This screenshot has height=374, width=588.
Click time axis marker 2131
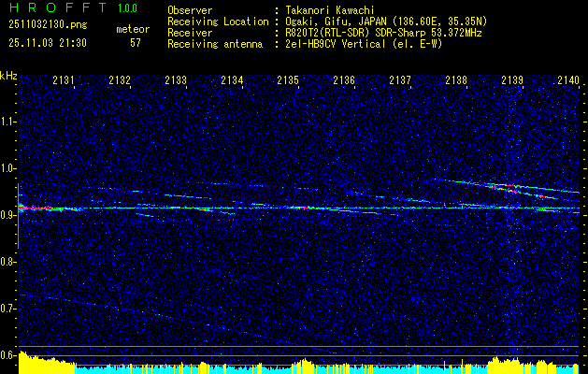[x=64, y=79]
